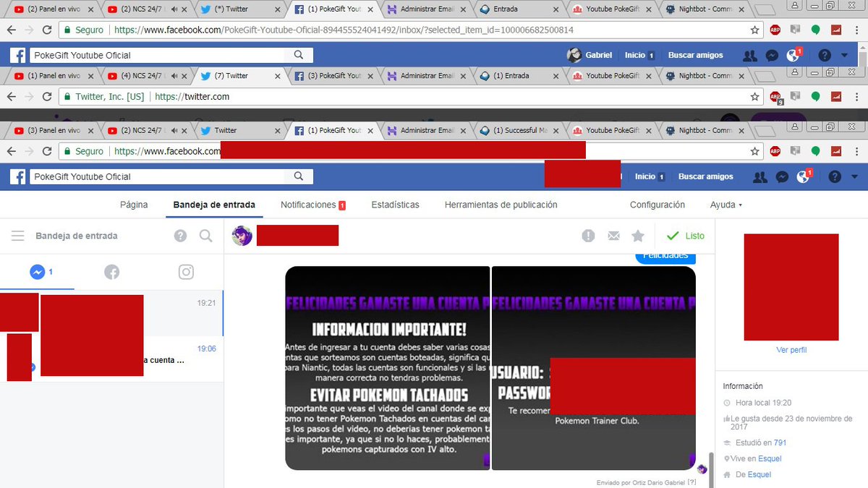Open the Ver perfil link
The image size is (868, 488).
791,350
